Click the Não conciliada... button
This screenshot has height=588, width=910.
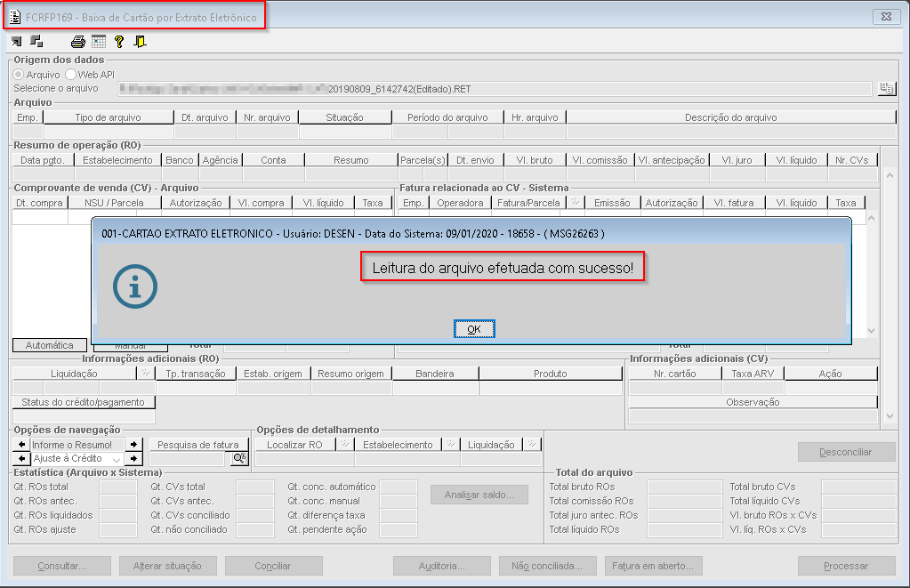click(x=547, y=566)
